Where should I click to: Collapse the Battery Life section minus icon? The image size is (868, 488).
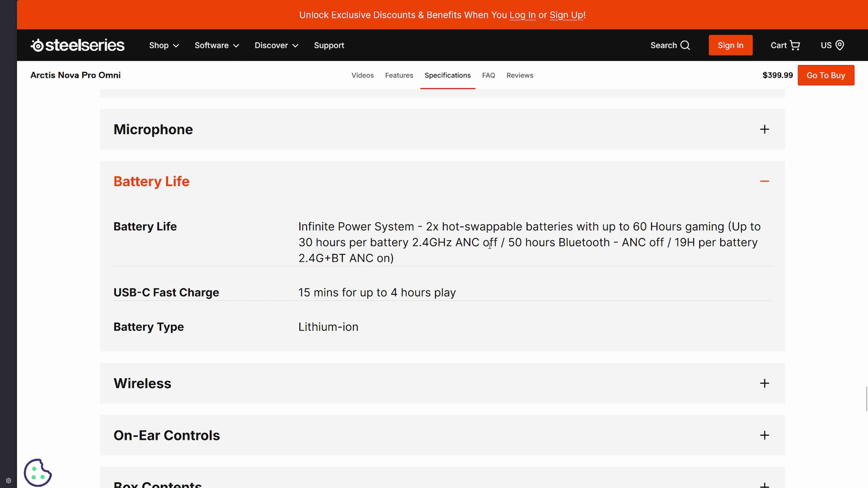pyautogui.click(x=764, y=181)
